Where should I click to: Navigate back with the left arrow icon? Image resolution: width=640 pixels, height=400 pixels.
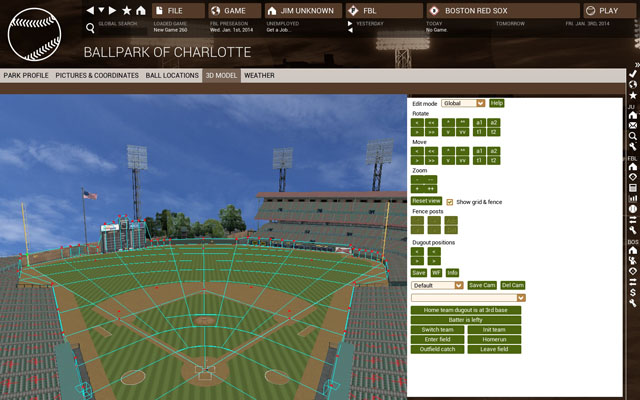coord(90,11)
